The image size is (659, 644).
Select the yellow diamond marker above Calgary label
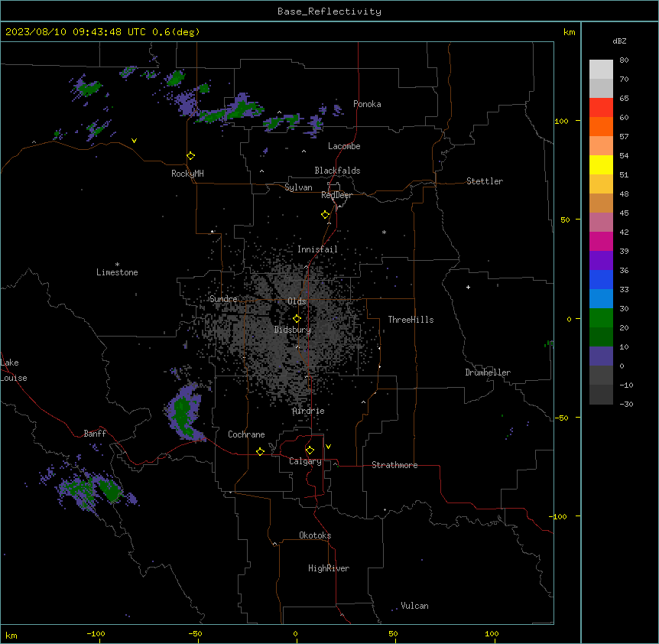pos(310,450)
